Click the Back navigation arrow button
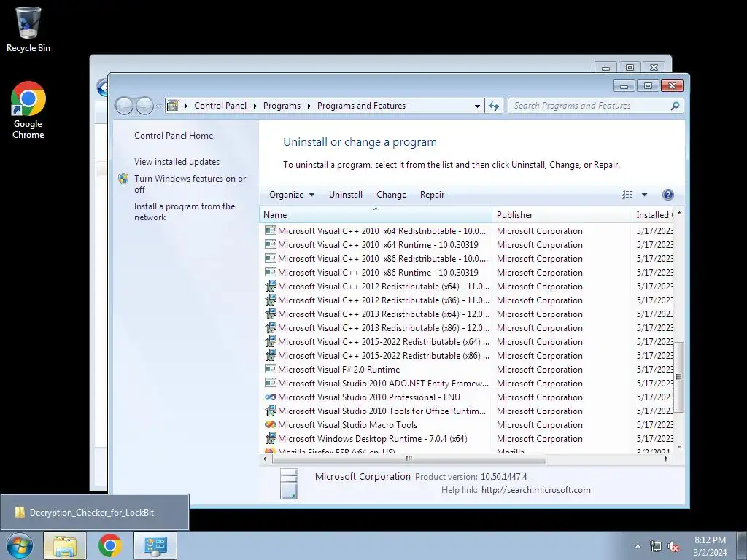 click(124, 106)
